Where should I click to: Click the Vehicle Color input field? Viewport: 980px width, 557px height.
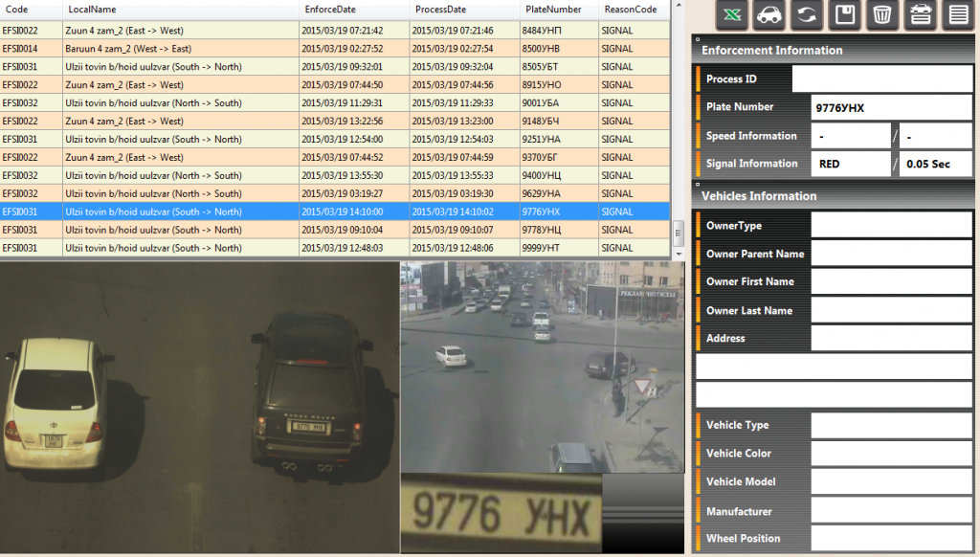pyautogui.click(x=890, y=454)
